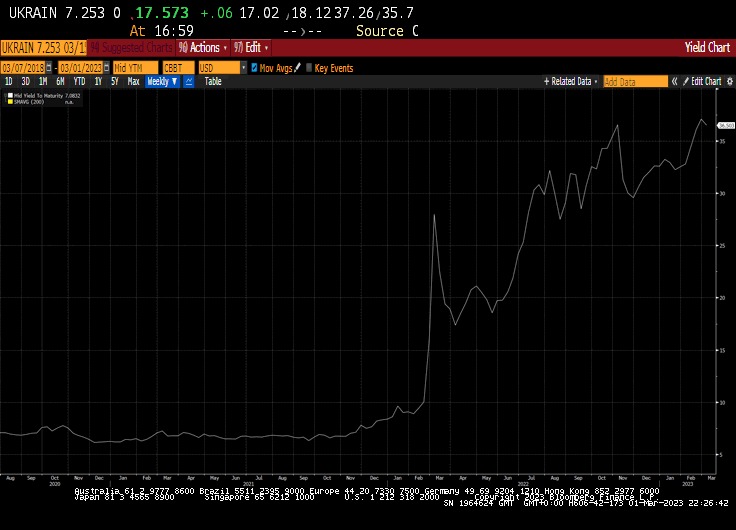Select 1Y time range

point(98,82)
